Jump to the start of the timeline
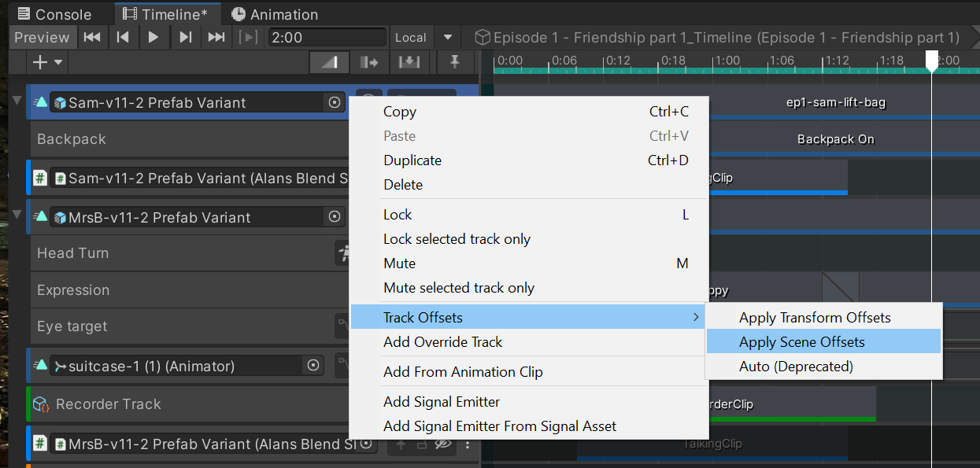 point(92,37)
